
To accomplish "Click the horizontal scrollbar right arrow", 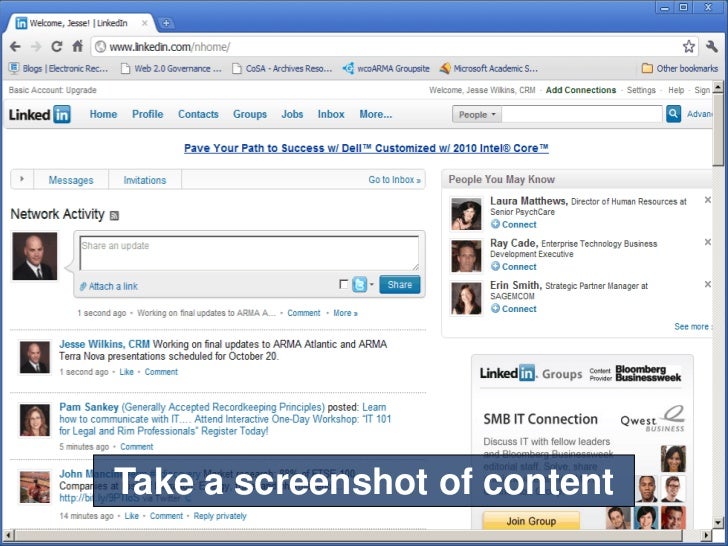I will point(707,535).
